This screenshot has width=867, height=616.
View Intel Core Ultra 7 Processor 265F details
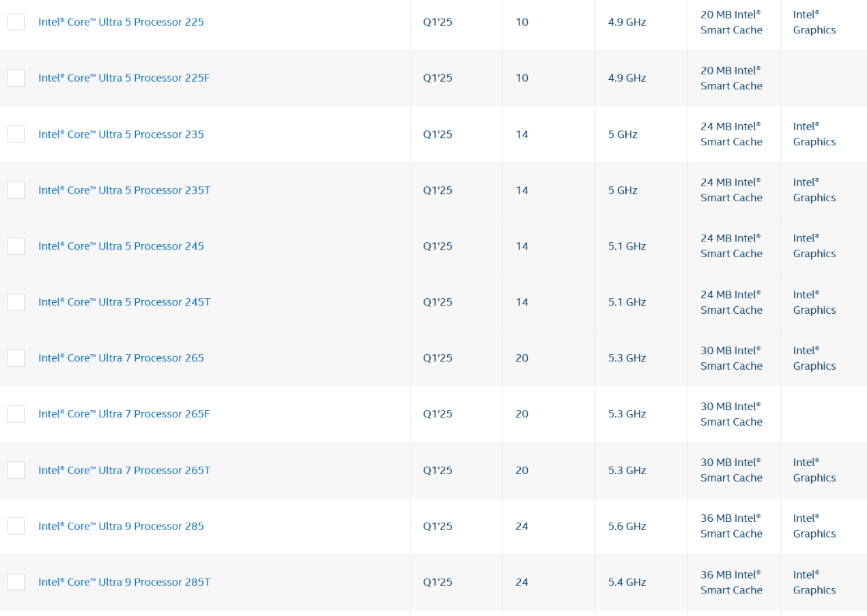tap(124, 414)
